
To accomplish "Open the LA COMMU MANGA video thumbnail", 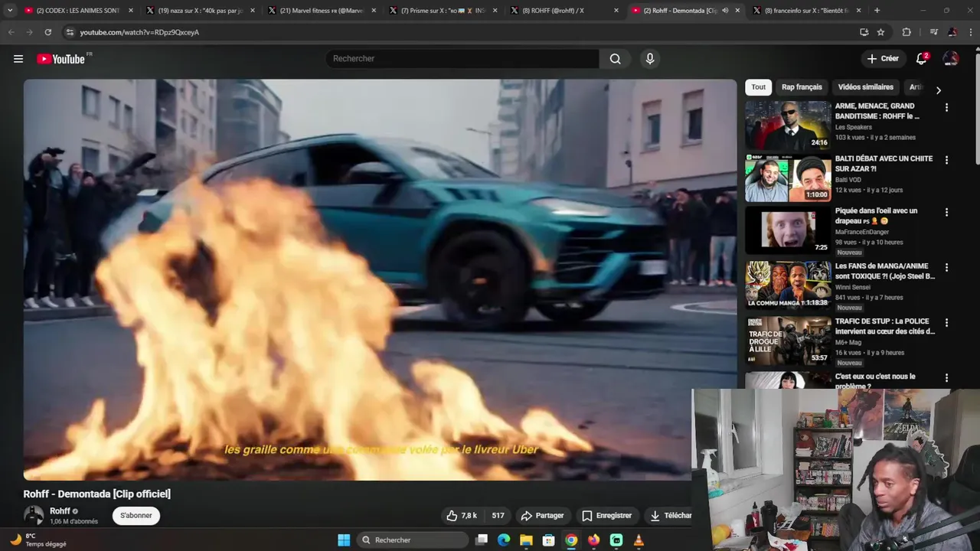I will (788, 286).
